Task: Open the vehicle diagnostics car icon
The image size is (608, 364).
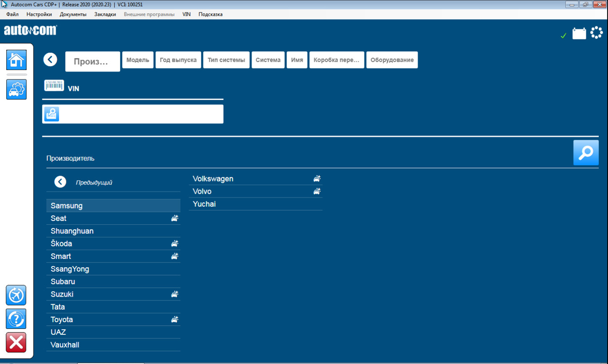Action: pos(16,90)
